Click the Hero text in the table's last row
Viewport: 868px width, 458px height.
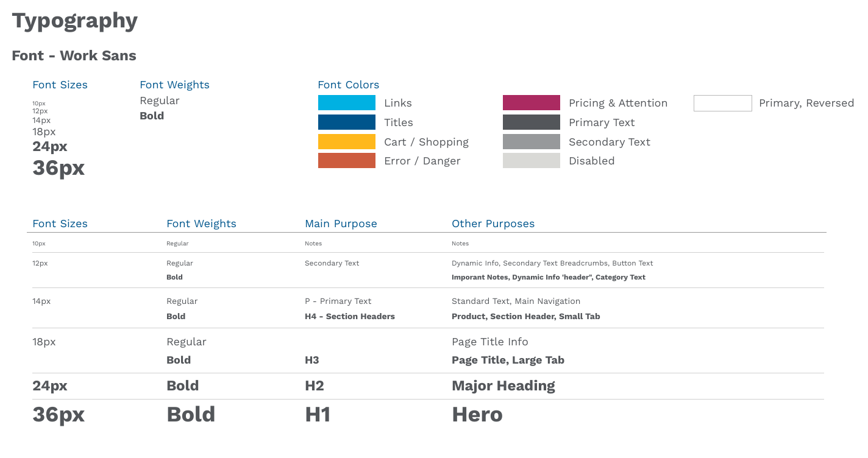477,415
